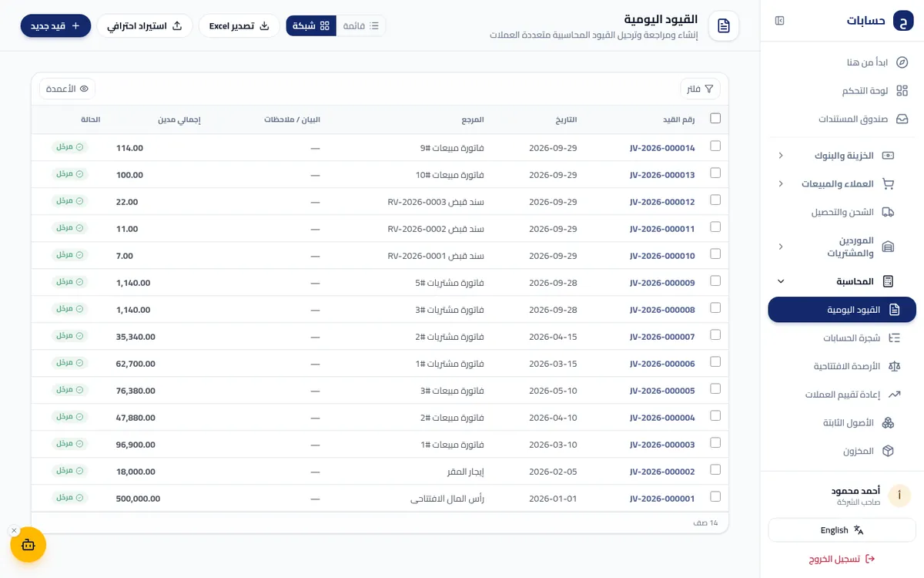Viewport: 924px width, 578px height.
Task: Check the box for JV-2026-000014
Action: tap(715, 146)
